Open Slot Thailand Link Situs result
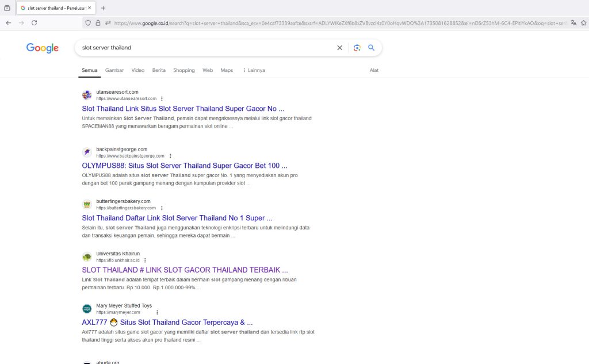 pyautogui.click(x=183, y=109)
